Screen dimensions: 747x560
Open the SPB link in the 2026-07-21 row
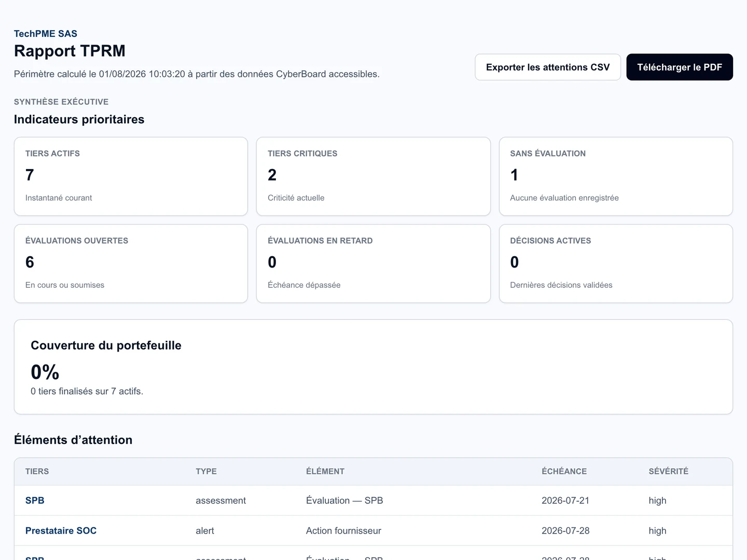coord(35,500)
